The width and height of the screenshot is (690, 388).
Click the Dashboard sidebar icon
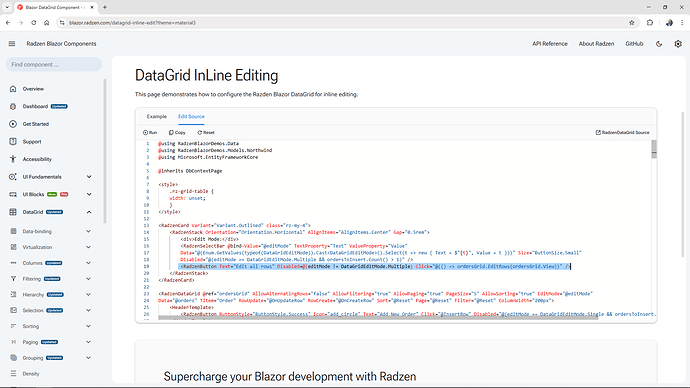pos(13,106)
